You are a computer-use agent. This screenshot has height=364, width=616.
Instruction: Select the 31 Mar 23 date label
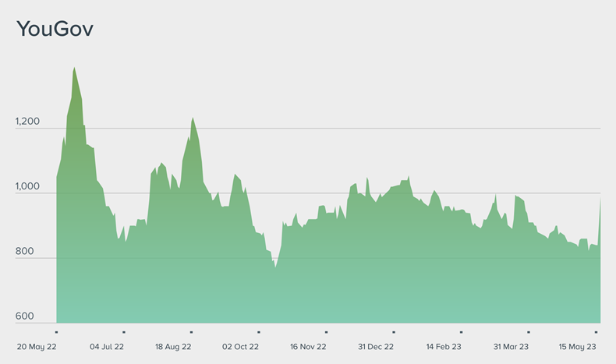(x=511, y=347)
